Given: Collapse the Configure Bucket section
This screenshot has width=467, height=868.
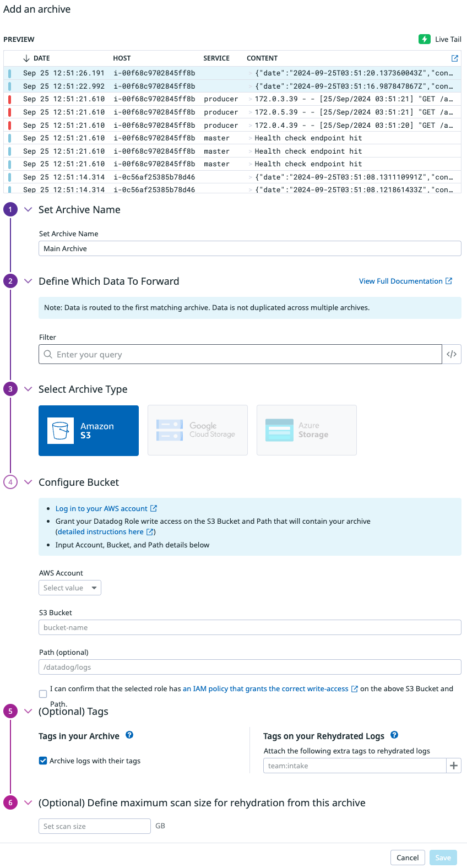Looking at the screenshot, I should coord(28,482).
